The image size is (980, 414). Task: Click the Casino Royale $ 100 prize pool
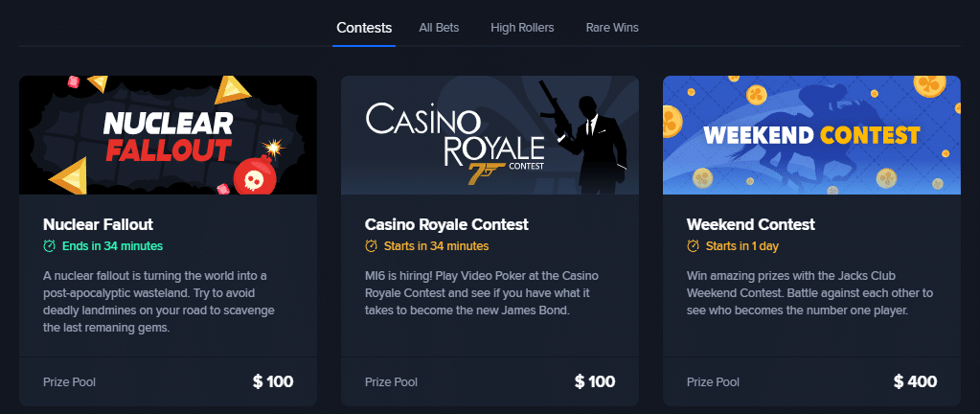point(595,381)
